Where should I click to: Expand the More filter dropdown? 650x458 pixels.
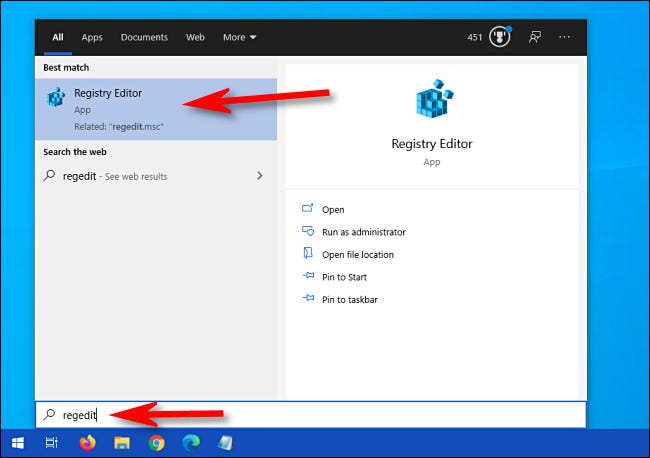click(x=239, y=37)
